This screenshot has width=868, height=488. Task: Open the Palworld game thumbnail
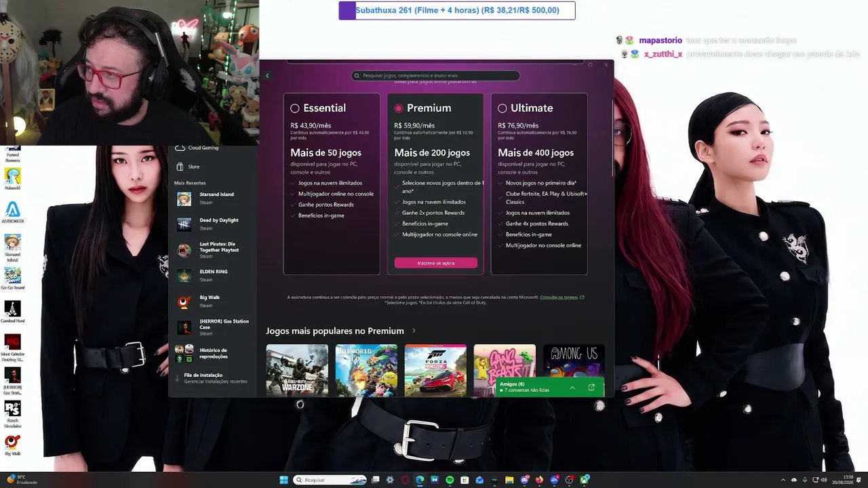(366, 370)
